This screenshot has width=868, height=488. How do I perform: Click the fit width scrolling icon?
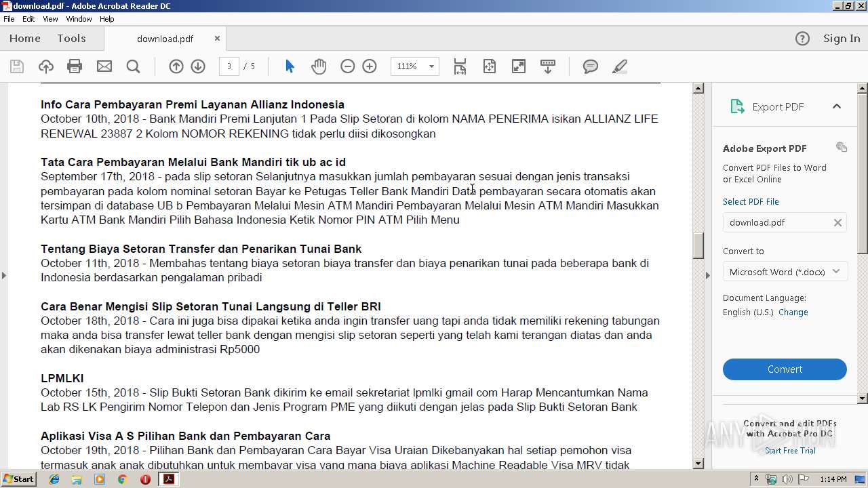pos(460,66)
